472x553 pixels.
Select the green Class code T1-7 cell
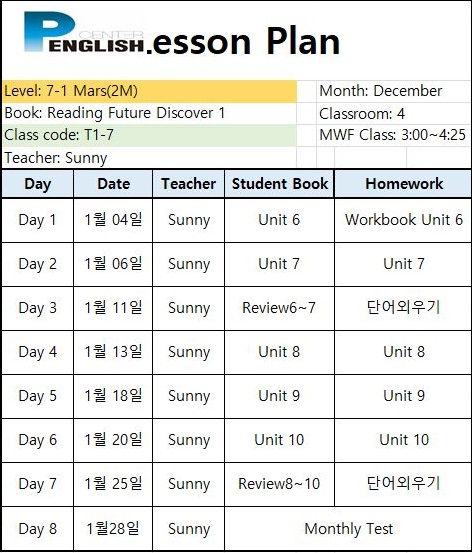(x=150, y=135)
